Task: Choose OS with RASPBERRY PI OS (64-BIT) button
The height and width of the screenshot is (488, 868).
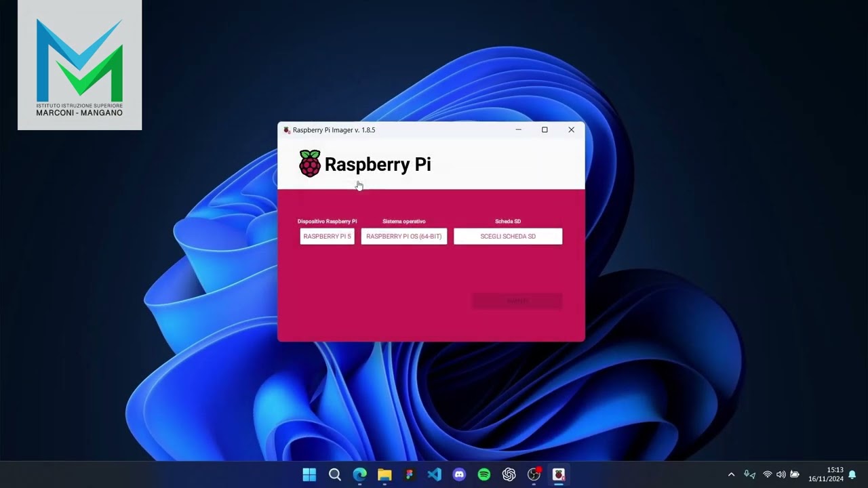Action: 403,237
